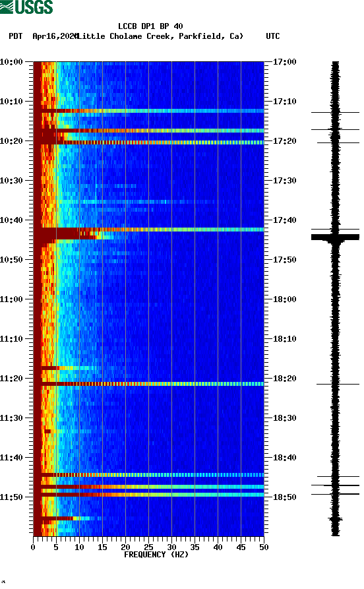The height and width of the screenshot is (589, 364).
Task: Click the 17:50 UTC time label
Action: click(x=284, y=260)
